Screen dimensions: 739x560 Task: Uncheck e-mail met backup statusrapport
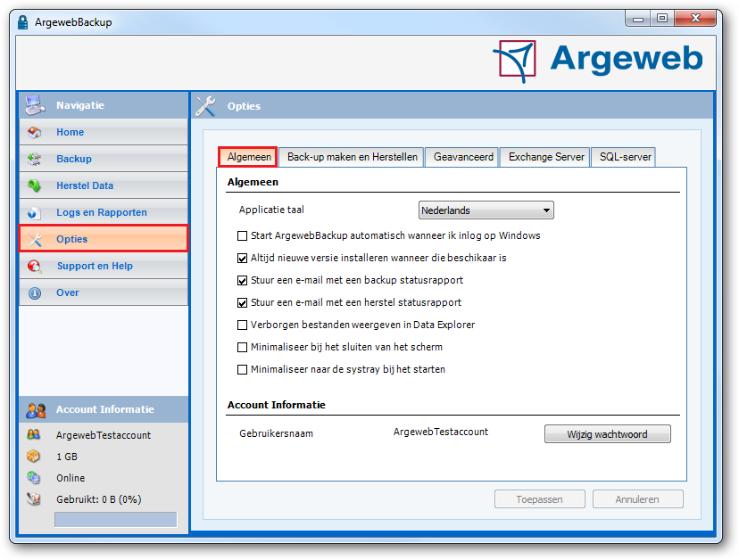pyautogui.click(x=242, y=280)
